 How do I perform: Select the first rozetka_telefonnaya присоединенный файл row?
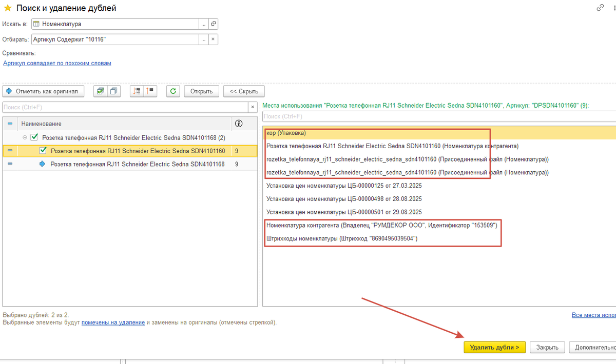tap(439, 159)
